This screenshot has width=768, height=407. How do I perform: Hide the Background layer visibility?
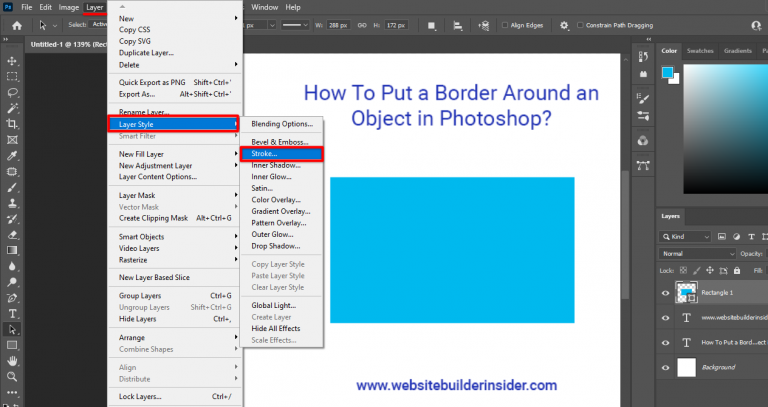tap(665, 367)
